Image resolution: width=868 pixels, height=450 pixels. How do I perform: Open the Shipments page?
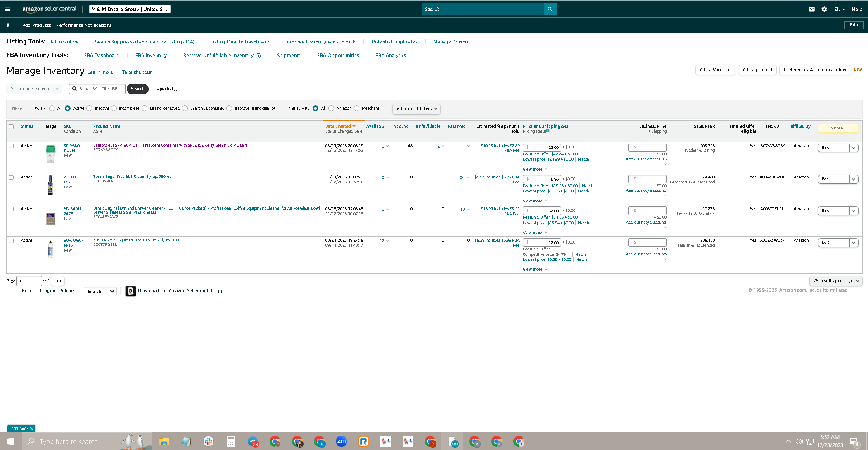[289, 55]
